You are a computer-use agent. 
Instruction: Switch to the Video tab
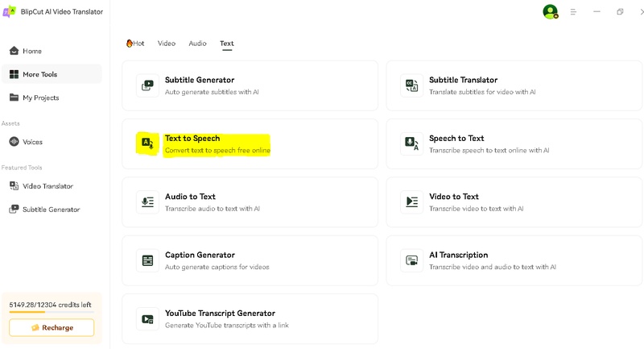click(166, 44)
